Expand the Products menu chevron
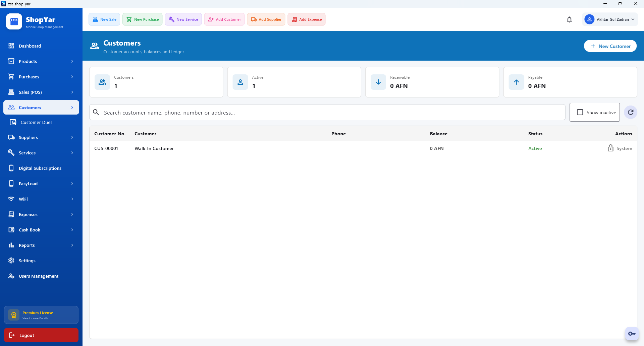This screenshot has height=346, width=644. (x=72, y=61)
